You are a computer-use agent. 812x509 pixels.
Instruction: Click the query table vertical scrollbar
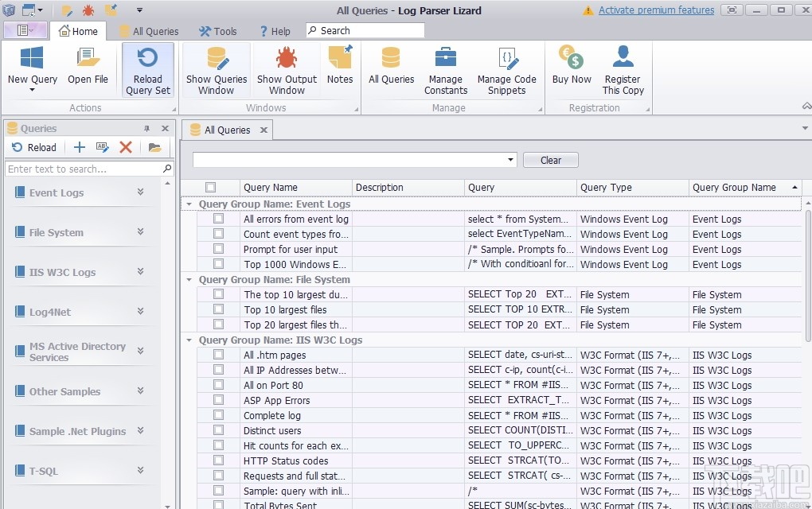click(806, 275)
